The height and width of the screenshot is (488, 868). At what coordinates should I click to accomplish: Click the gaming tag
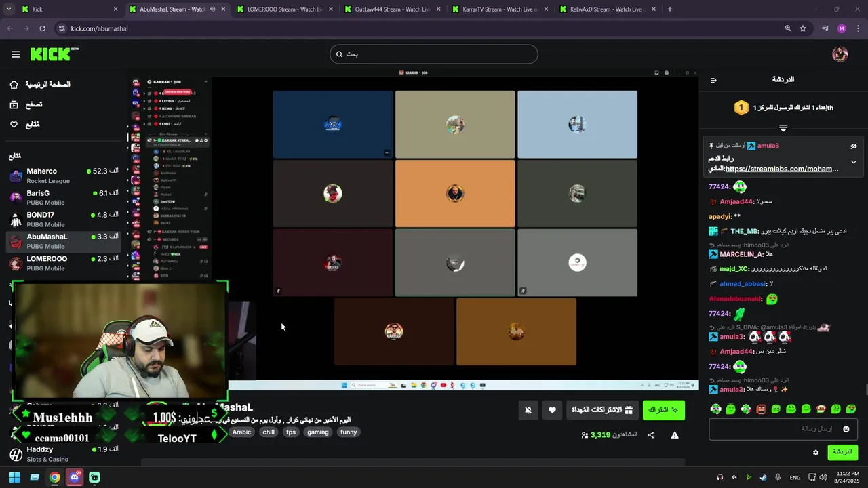317,432
